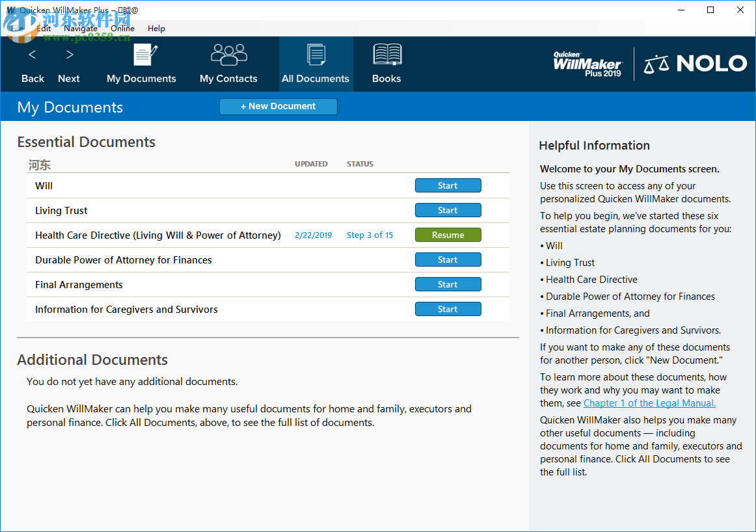Click the Next arrow navigation icon
Screen dimensions: 756x532
coord(68,63)
